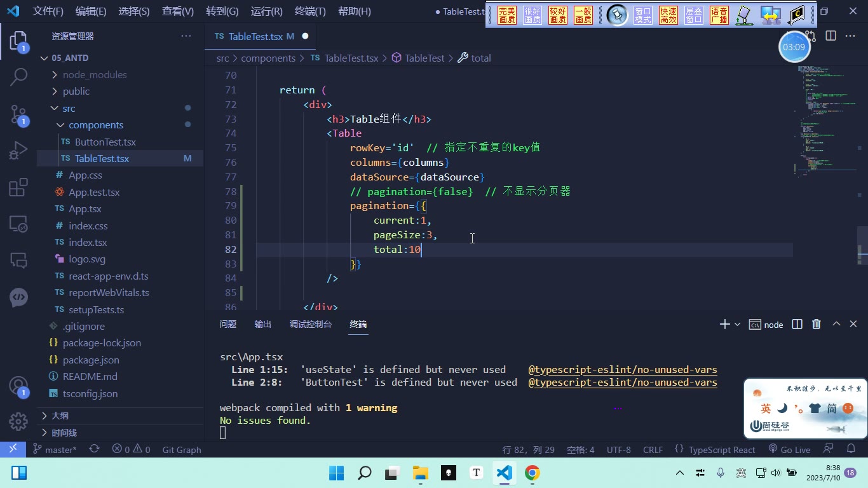Open the Search view in activity bar
868x488 pixels.
(x=18, y=77)
